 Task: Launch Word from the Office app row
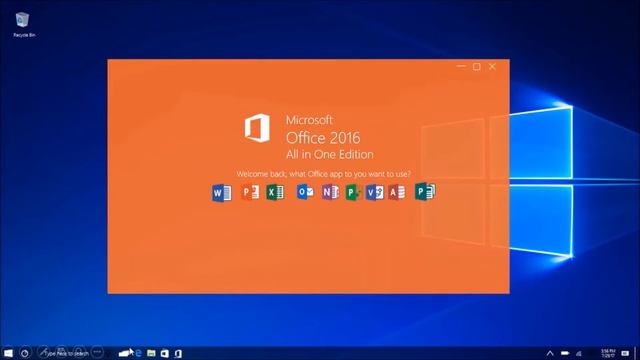point(222,193)
